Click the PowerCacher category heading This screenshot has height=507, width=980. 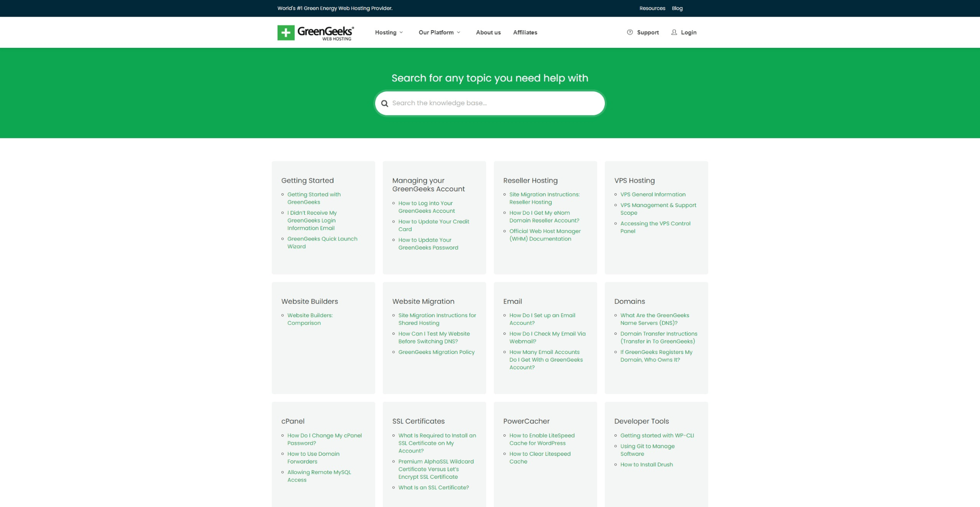(x=526, y=421)
